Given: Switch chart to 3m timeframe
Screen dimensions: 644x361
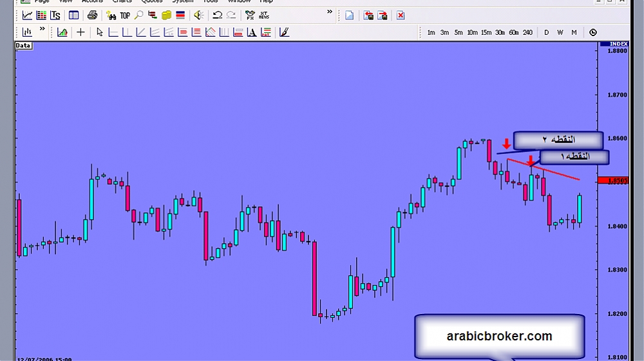Looking at the screenshot, I should [444, 32].
